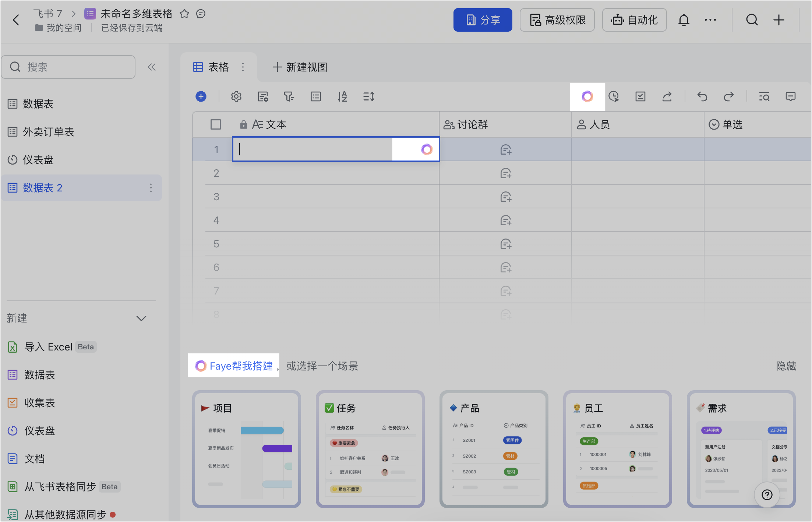Screen dimensions: 812x522
Task: Star the 未命名多维表格 document
Action: coord(184,14)
